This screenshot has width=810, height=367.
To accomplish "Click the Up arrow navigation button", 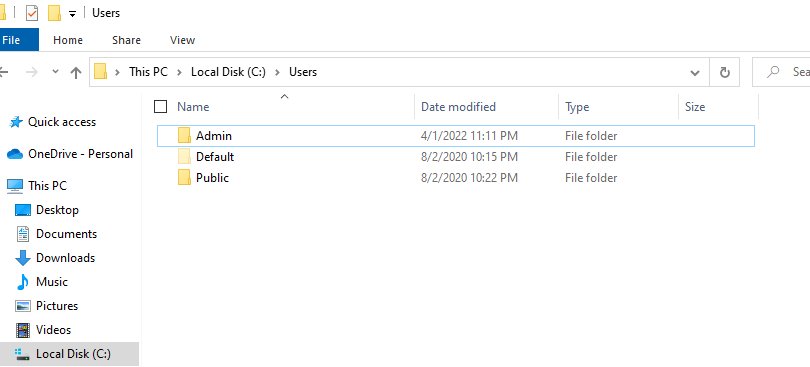I will click(x=76, y=72).
